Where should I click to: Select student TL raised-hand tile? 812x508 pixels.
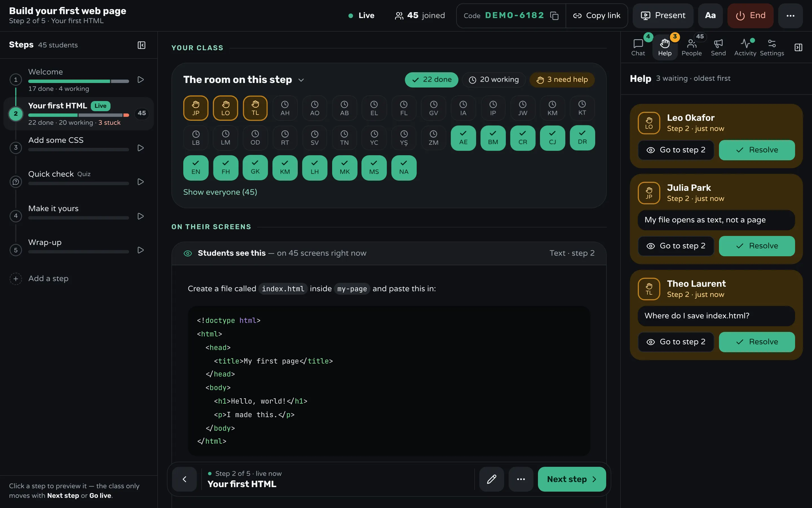(x=255, y=108)
